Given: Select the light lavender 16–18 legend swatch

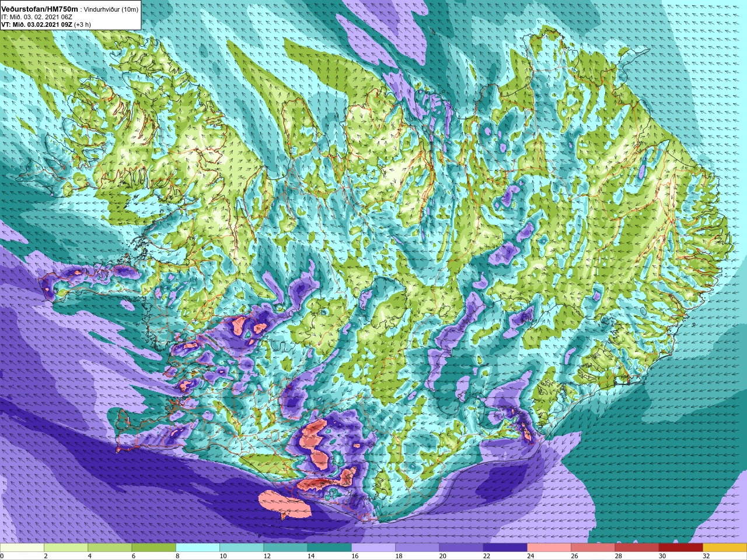Looking at the screenshot, I should tap(373, 548).
